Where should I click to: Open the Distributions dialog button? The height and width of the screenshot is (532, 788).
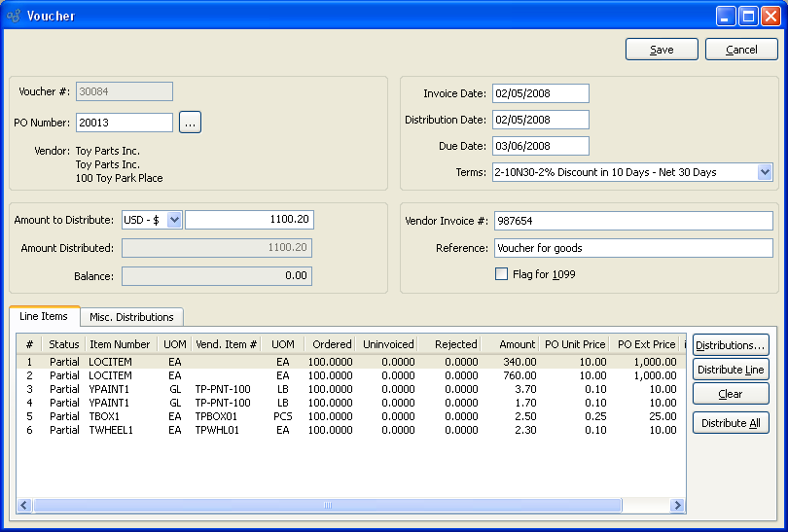730,345
